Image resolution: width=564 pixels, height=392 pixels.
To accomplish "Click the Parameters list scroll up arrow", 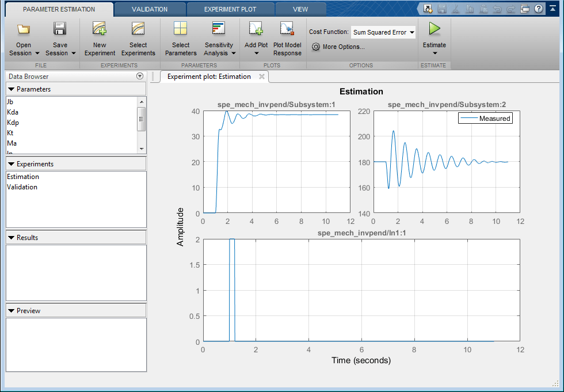I will pos(142,101).
